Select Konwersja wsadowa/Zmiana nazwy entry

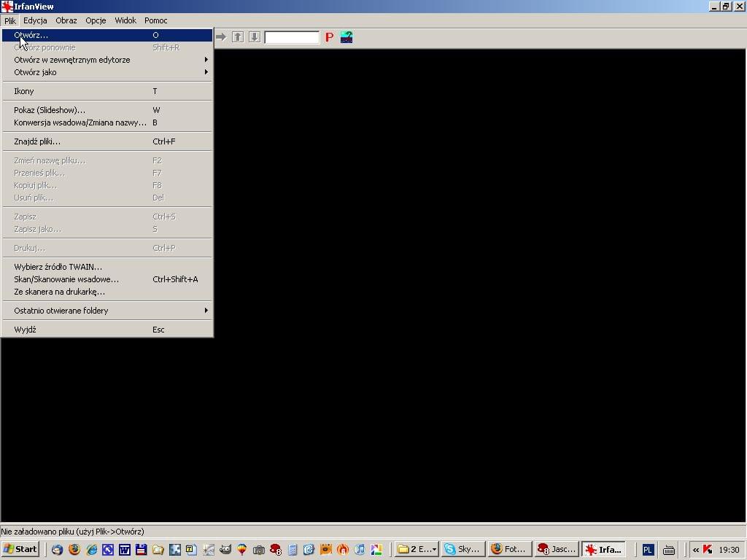click(107, 122)
